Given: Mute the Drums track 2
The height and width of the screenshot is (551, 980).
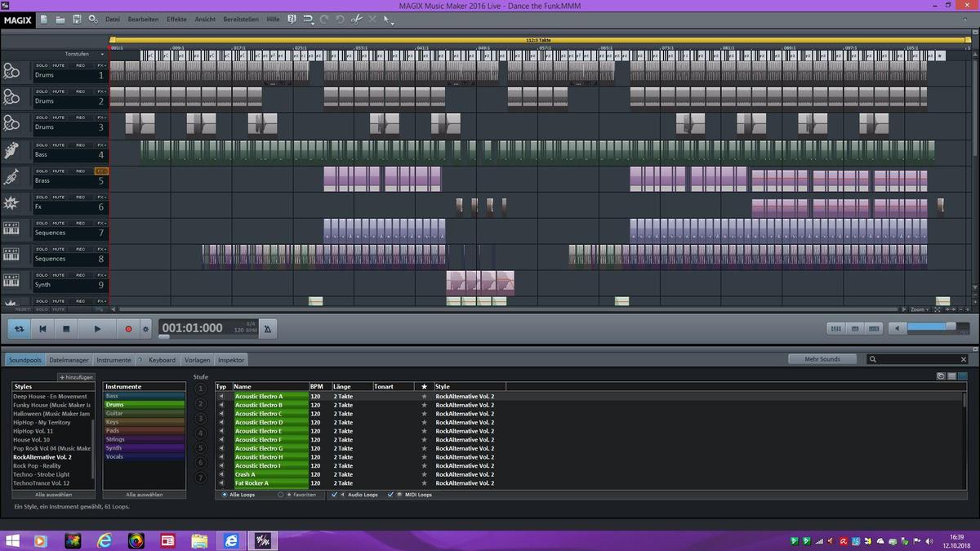Looking at the screenshot, I should 59,91.
